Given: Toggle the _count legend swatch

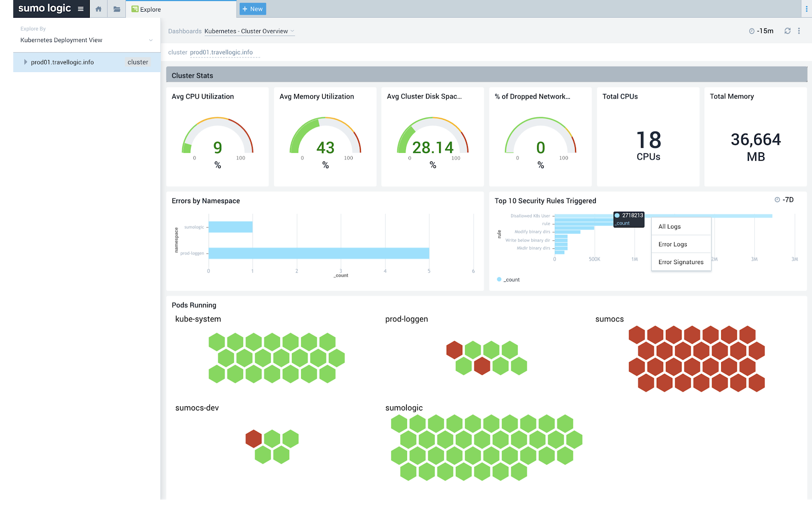Looking at the screenshot, I should 499,279.
